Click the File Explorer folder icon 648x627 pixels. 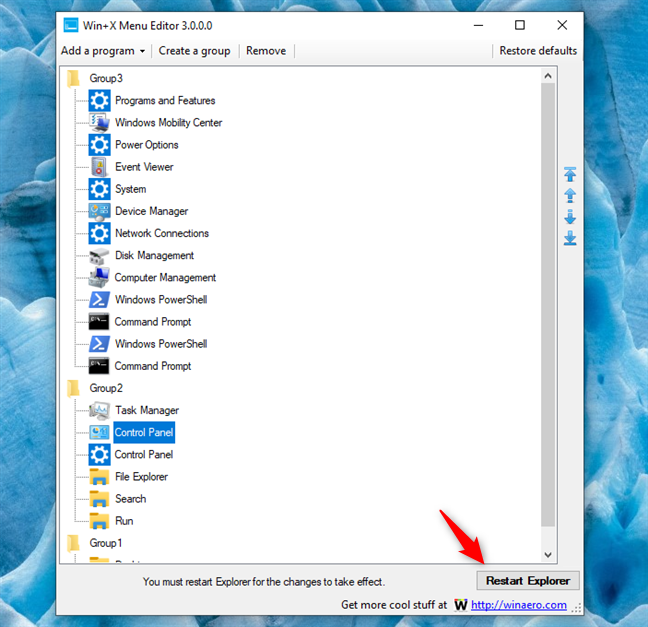tap(99, 477)
